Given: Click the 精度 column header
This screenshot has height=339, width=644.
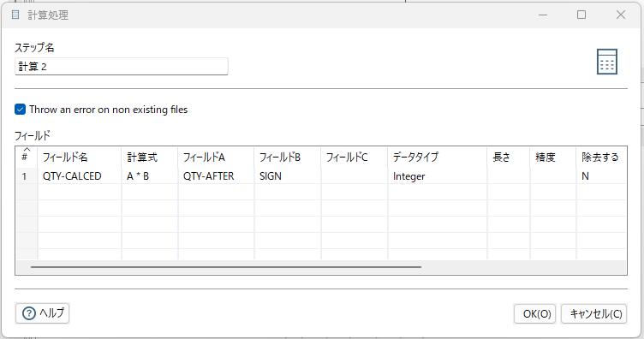Looking at the screenshot, I should 553,157.
